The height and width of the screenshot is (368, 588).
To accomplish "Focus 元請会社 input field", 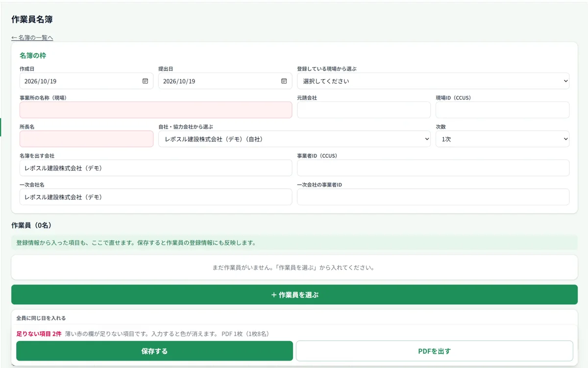I will pos(364,110).
